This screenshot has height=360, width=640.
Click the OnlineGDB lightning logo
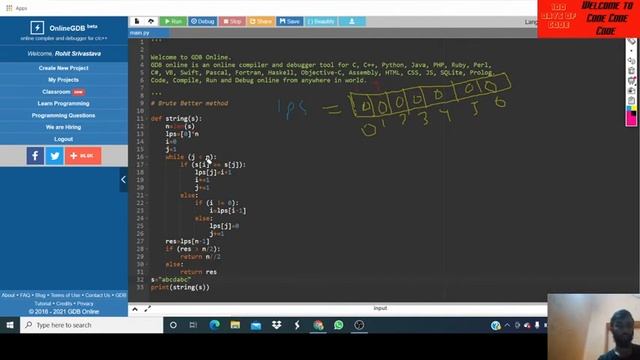coord(37,27)
